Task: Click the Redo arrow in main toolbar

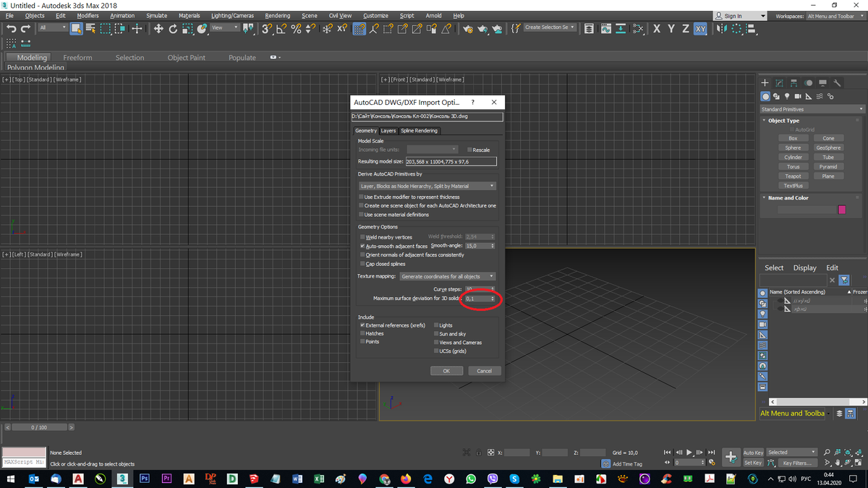Action: click(26, 29)
